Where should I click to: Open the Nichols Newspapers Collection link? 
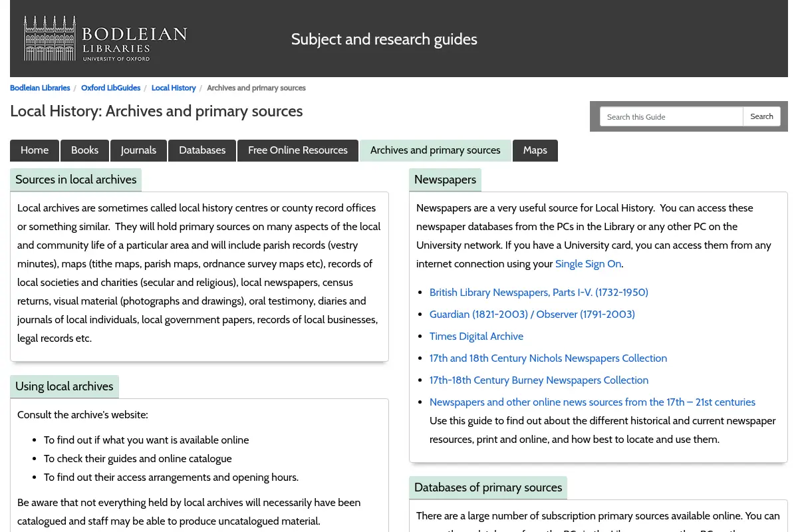click(548, 358)
